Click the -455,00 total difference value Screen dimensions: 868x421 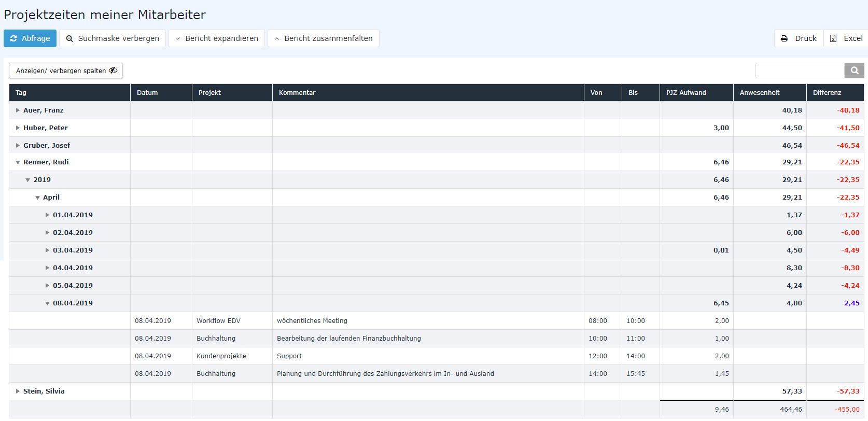coord(847,410)
